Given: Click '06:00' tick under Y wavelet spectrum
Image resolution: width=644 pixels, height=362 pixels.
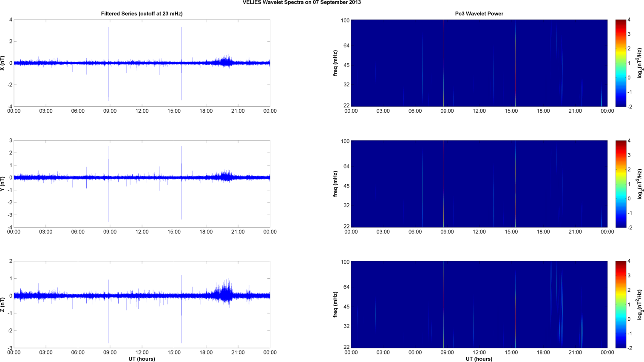Looking at the screenshot, I should click(x=415, y=232).
